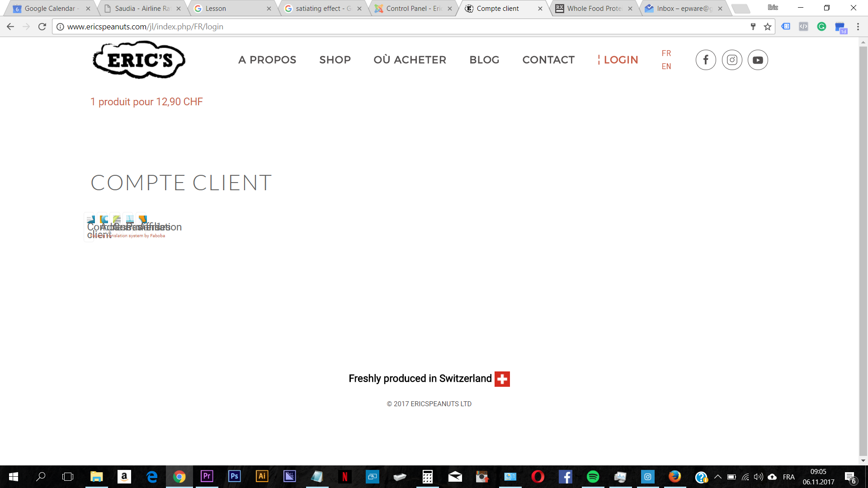This screenshot has height=488, width=868.
Task: Open Chrome's three-dot menu
Action: 858,27
